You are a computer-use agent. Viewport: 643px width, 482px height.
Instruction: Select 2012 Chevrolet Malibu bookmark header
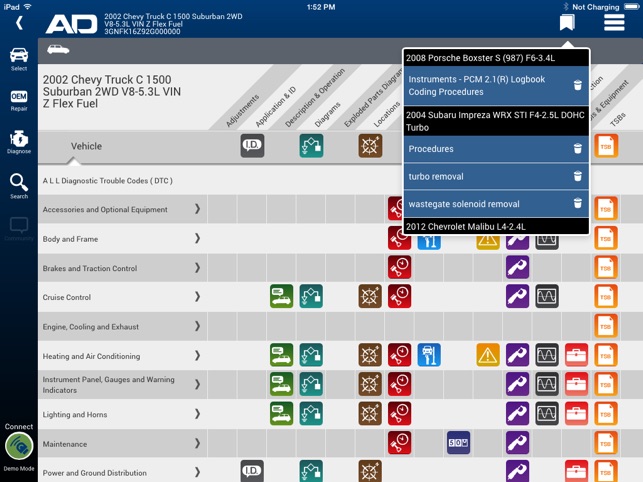pyautogui.click(x=496, y=226)
